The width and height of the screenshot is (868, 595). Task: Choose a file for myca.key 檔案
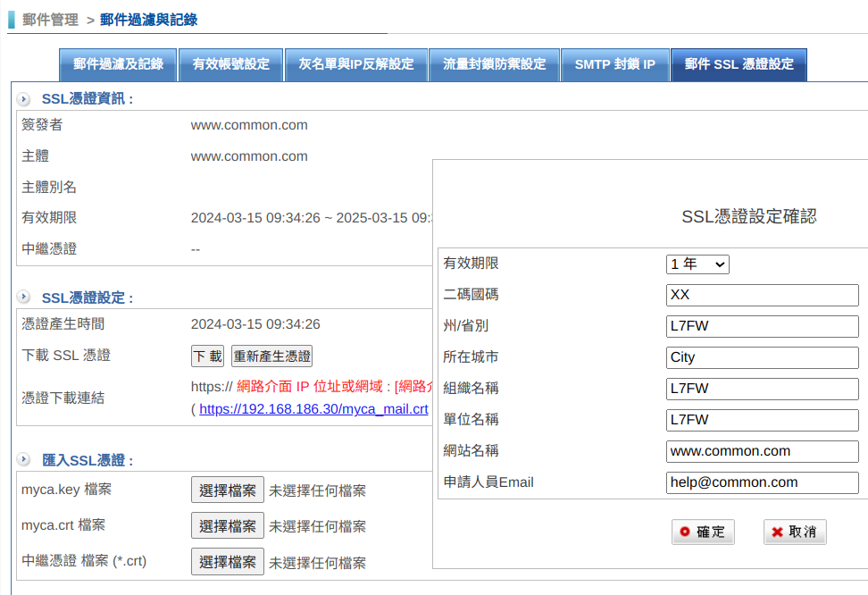(x=227, y=490)
